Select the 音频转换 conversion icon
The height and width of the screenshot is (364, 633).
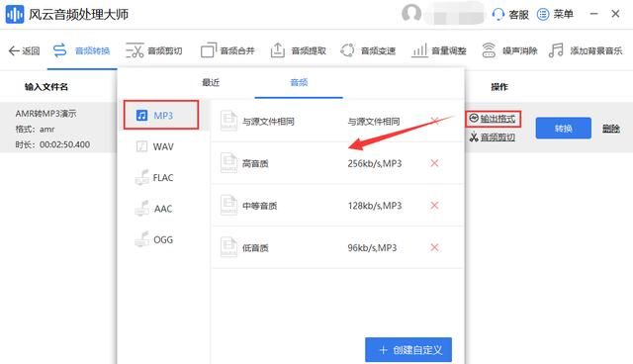point(59,50)
